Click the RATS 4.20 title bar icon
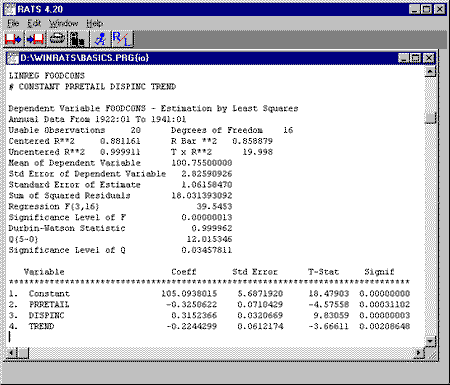450x385 pixels. (x=10, y=9)
